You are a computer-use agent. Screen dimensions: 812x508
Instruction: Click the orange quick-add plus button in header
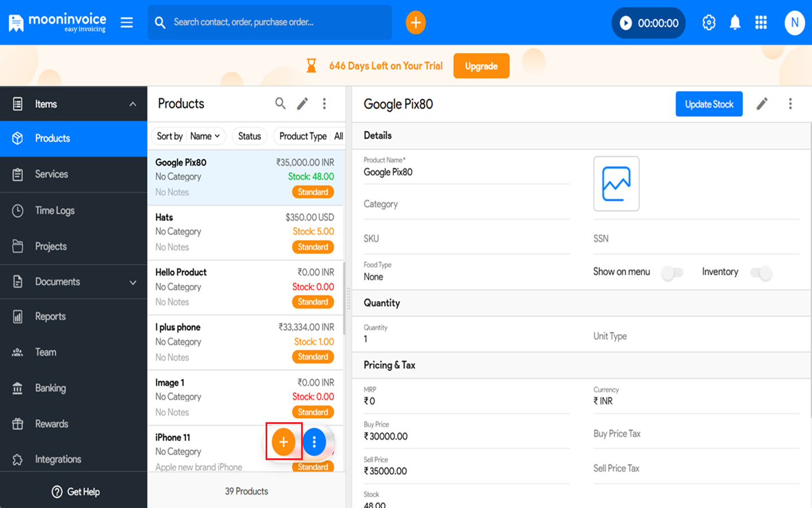[x=416, y=23]
